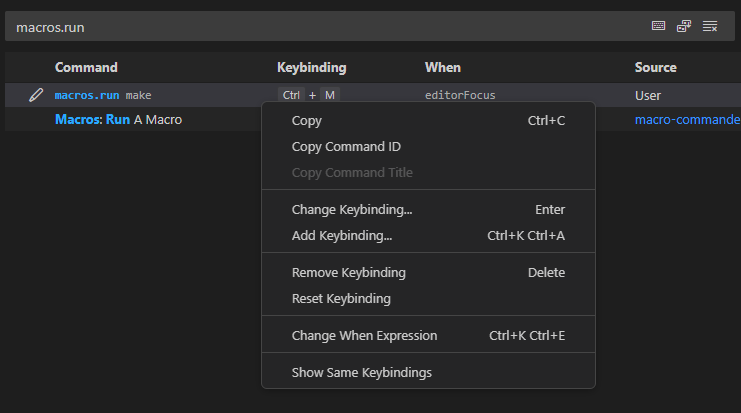This screenshot has width=741, height=413.
Task: Click the editorFocus when expression
Action: (460, 95)
